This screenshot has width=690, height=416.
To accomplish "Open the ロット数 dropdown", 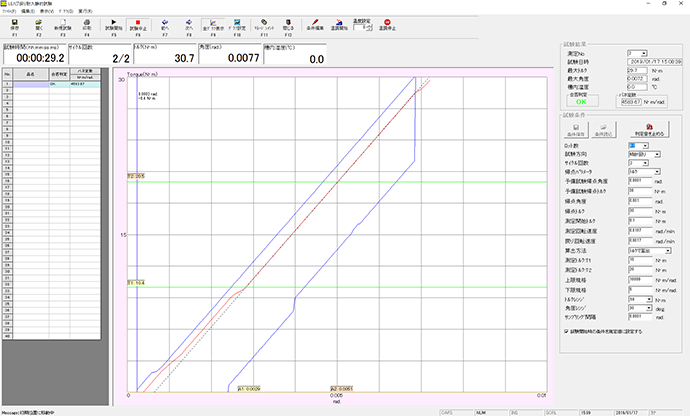I will click(x=645, y=146).
